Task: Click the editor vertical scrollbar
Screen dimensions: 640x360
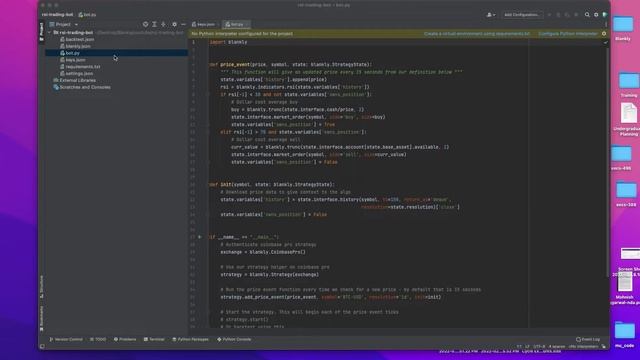Action: pyautogui.click(x=607, y=163)
